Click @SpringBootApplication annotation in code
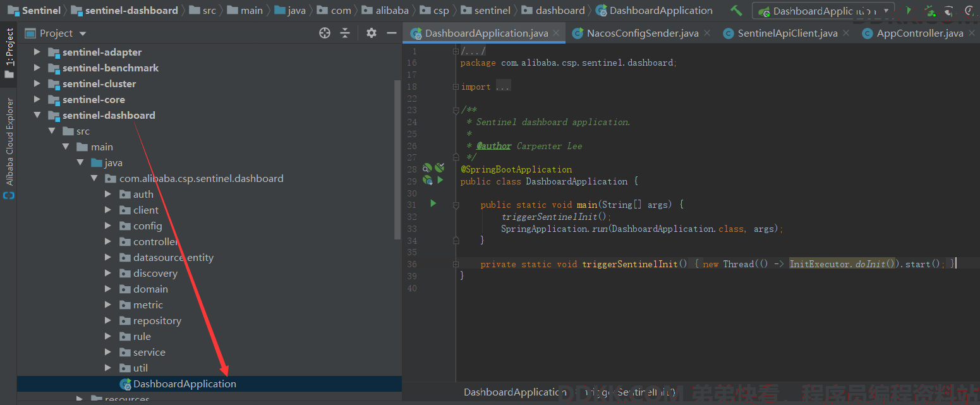 click(516, 169)
